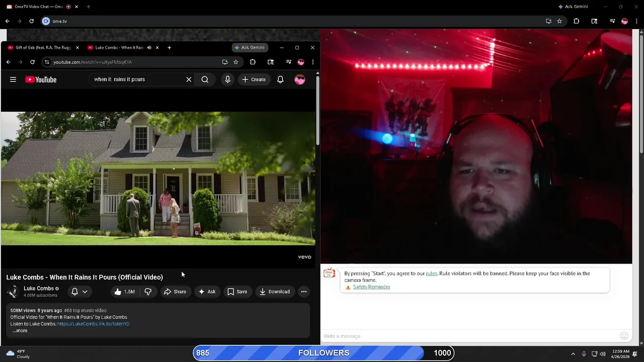The height and width of the screenshot is (362, 644).
Task: Open Chrome menu in the YouTube window
Action: click(312, 62)
